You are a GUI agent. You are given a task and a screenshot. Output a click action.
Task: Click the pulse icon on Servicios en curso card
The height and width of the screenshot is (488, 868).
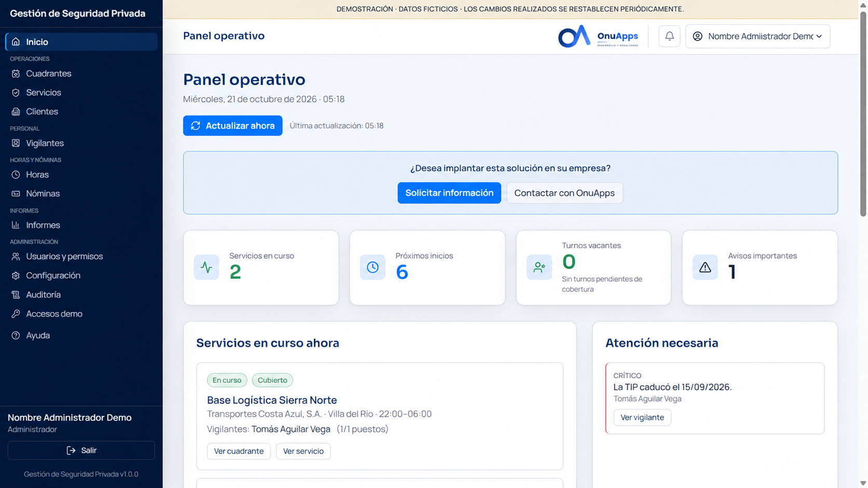207,267
